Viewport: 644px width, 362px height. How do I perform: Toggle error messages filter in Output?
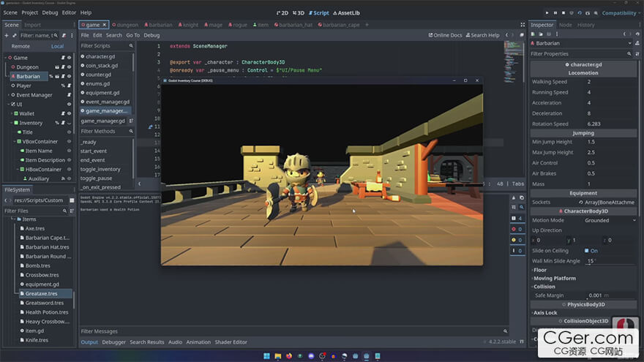(517, 229)
